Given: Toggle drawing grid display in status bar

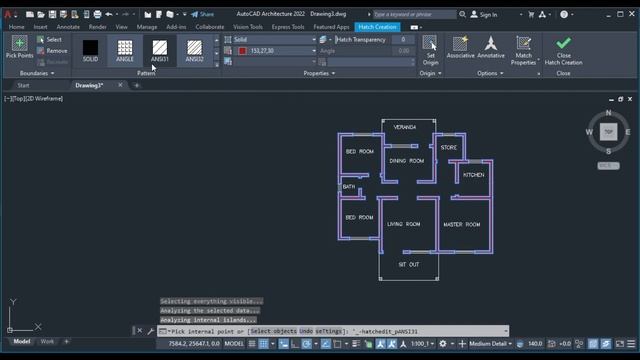Looking at the screenshot, I should 252,344.
